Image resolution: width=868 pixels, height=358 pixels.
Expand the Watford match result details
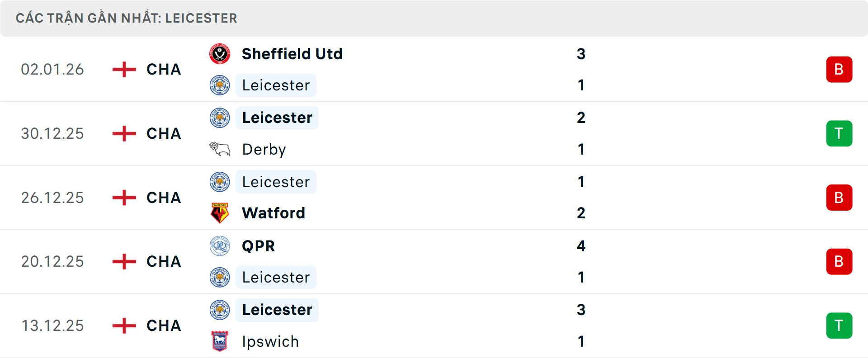tap(839, 198)
